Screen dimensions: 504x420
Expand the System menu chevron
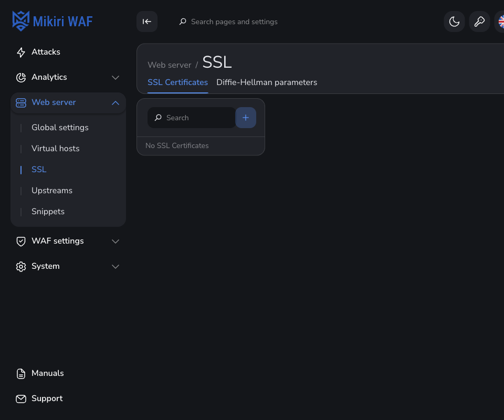point(115,266)
